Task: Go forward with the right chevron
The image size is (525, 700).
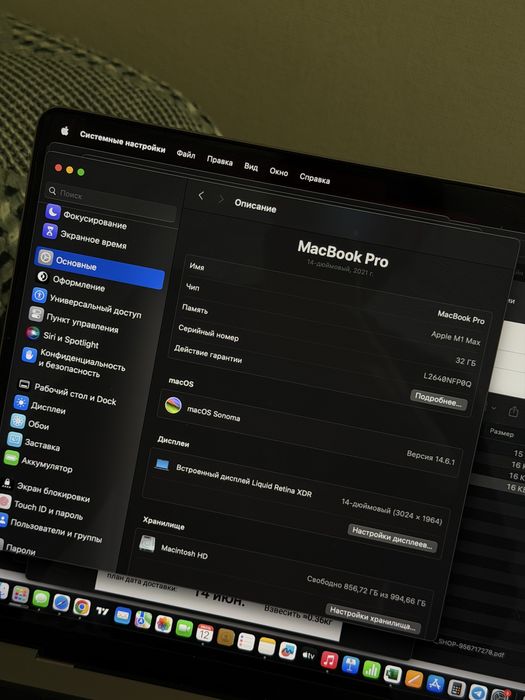Action: click(221, 199)
